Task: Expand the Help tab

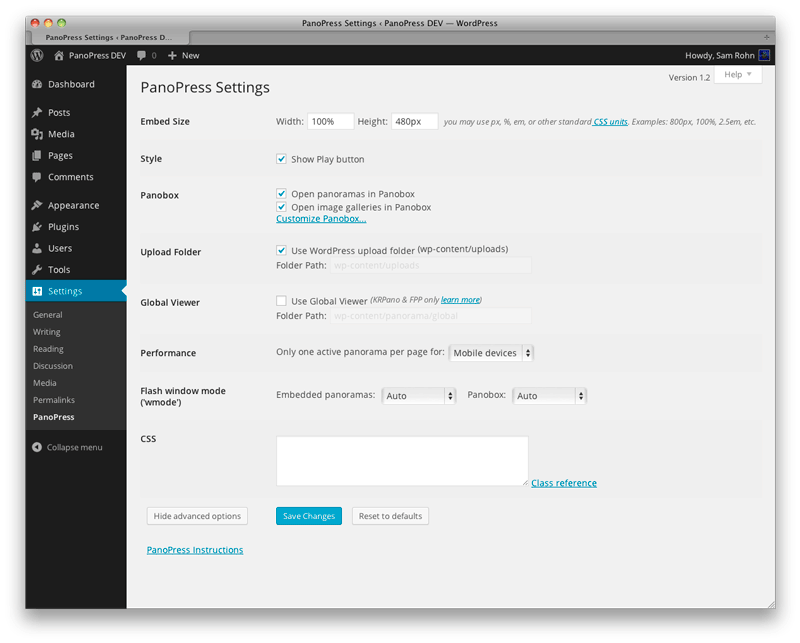Action: (x=738, y=75)
